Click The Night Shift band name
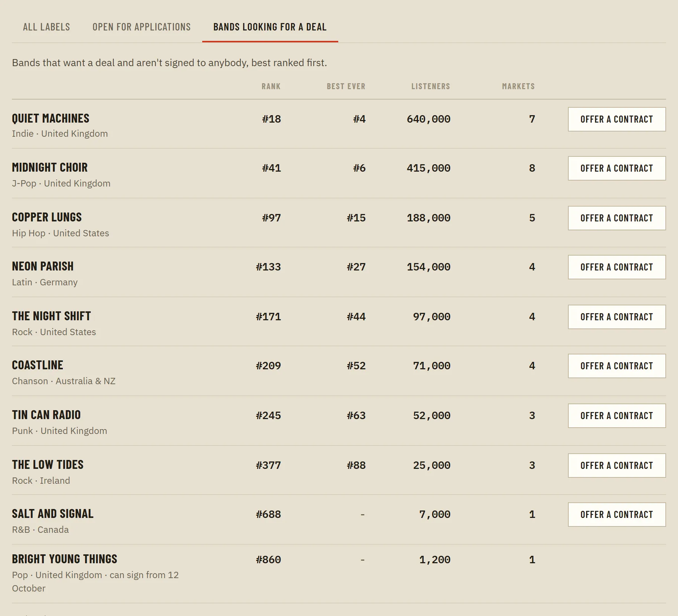Viewport: 678px width, 616px height. pos(51,316)
